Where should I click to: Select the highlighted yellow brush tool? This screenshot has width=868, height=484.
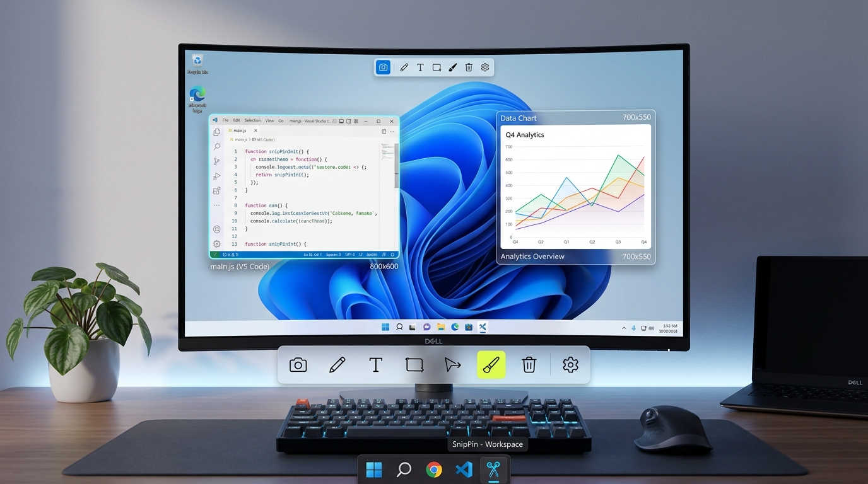click(491, 365)
